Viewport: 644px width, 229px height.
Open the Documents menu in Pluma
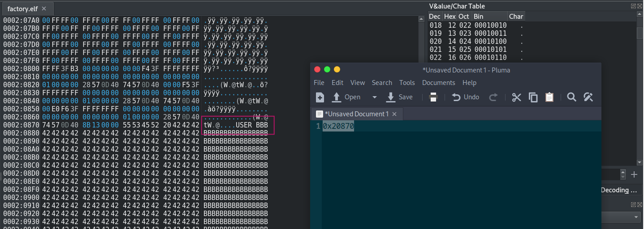coord(439,83)
